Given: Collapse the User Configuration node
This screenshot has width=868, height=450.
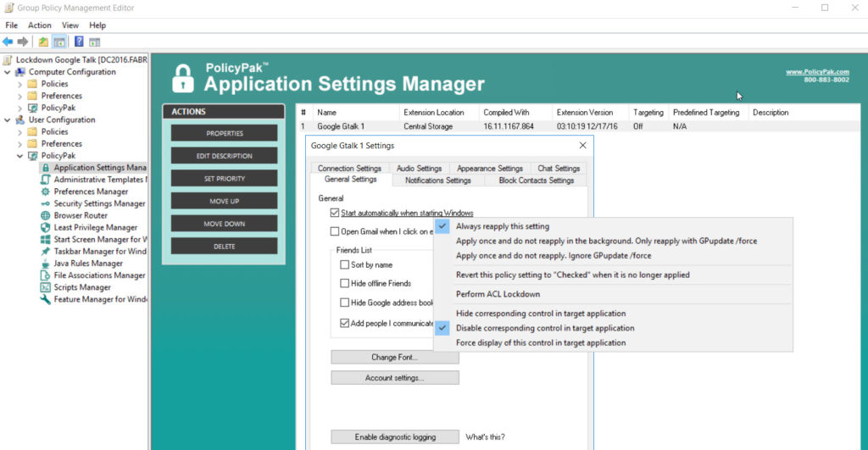Looking at the screenshot, I should [x=7, y=119].
